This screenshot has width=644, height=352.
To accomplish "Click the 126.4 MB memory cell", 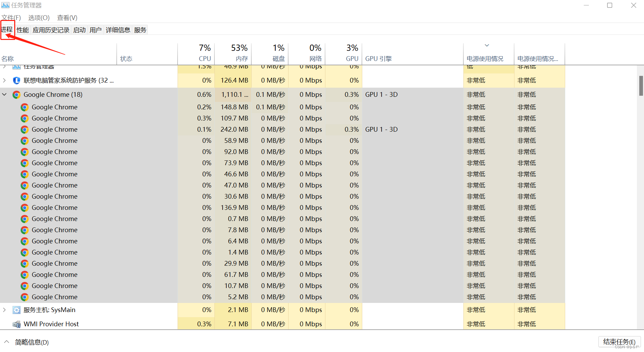I will point(233,81).
